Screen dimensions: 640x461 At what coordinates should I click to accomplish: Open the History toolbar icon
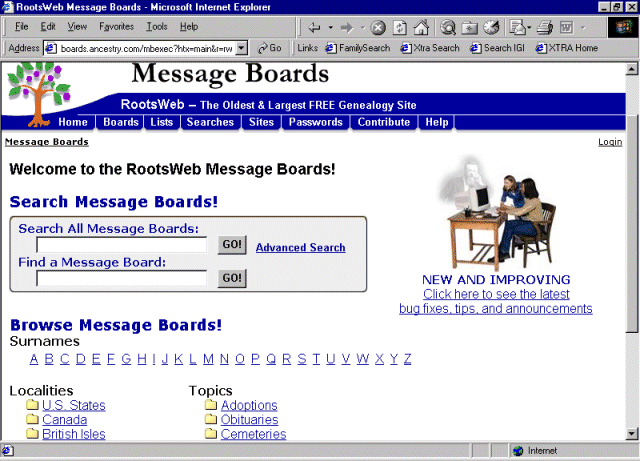click(x=491, y=28)
